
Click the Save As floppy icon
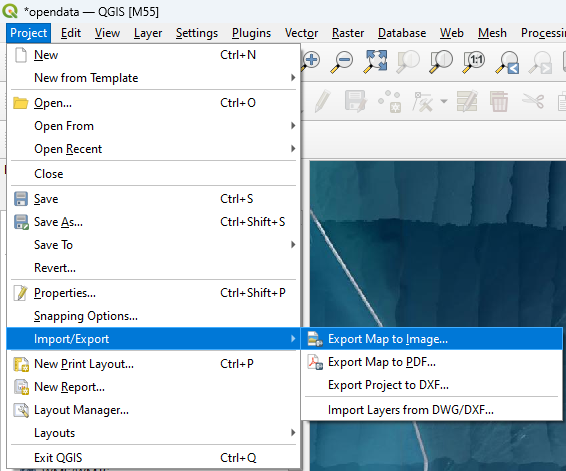(x=21, y=222)
